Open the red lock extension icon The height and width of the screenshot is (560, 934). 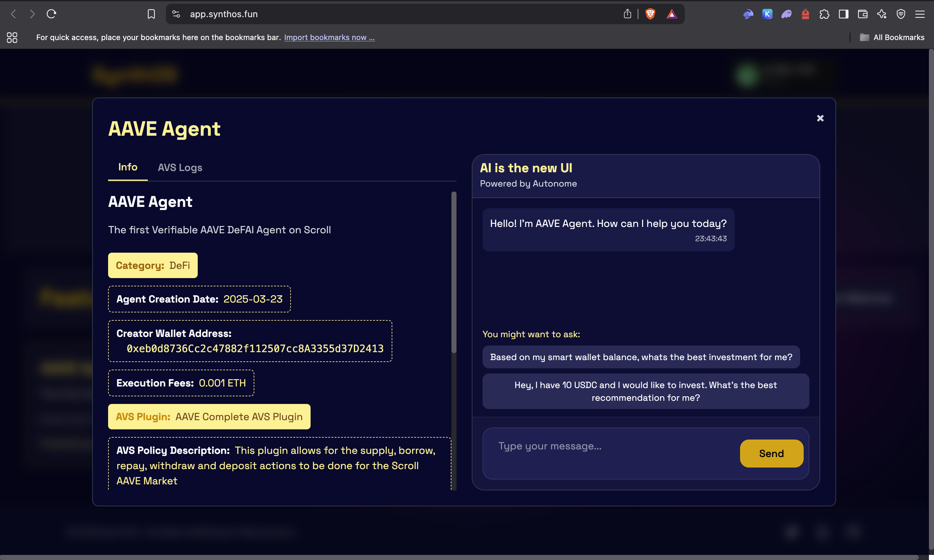pyautogui.click(x=805, y=14)
